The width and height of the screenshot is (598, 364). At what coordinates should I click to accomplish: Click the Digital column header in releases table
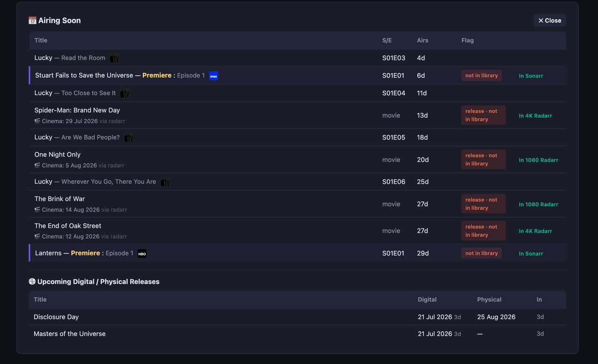[427, 300]
